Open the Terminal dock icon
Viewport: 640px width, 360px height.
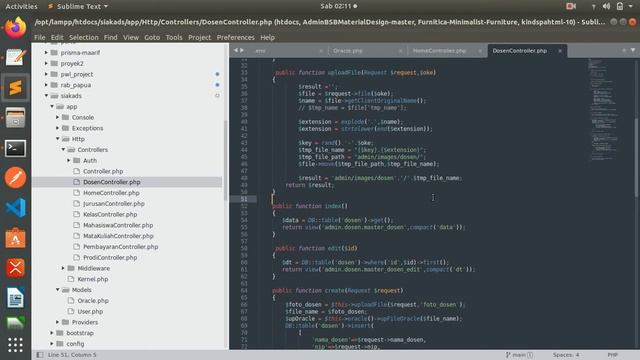16,148
